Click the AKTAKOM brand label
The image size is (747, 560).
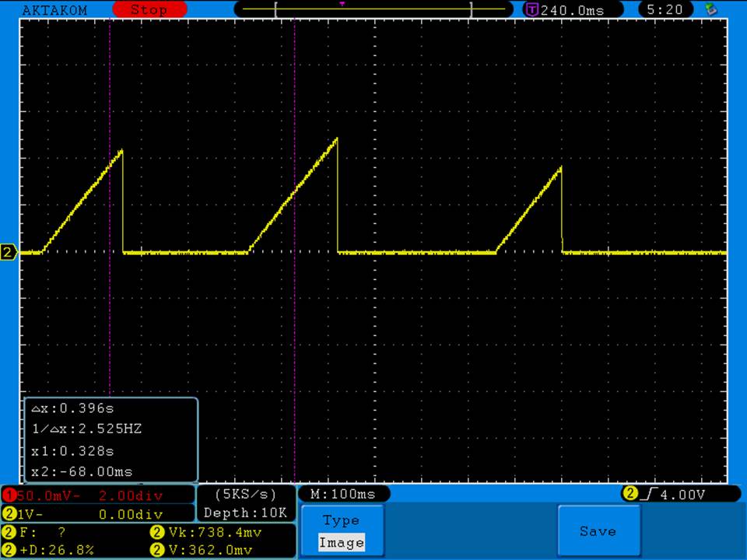click(54, 10)
